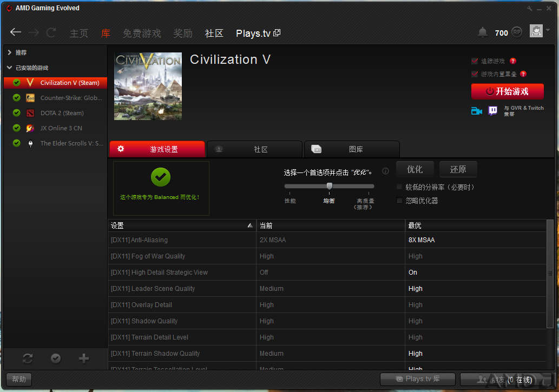Select JX Online 3 CN in game list
Screen dimensions: 559x392
tap(61, 128)
